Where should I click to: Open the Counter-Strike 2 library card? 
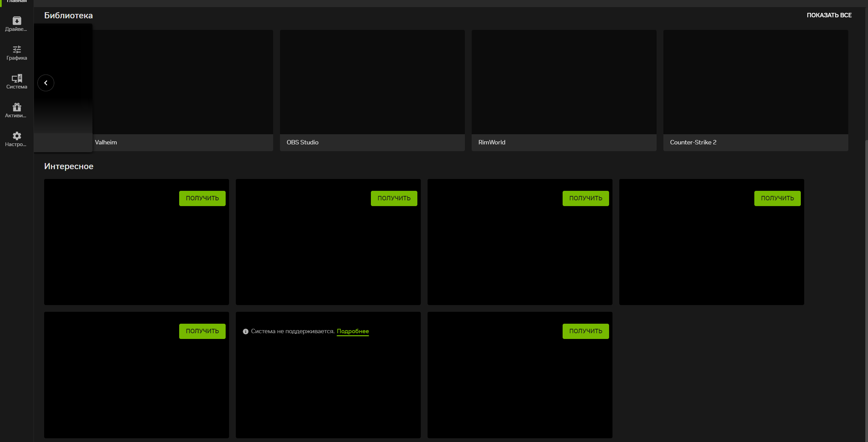[x=756, y=90]
